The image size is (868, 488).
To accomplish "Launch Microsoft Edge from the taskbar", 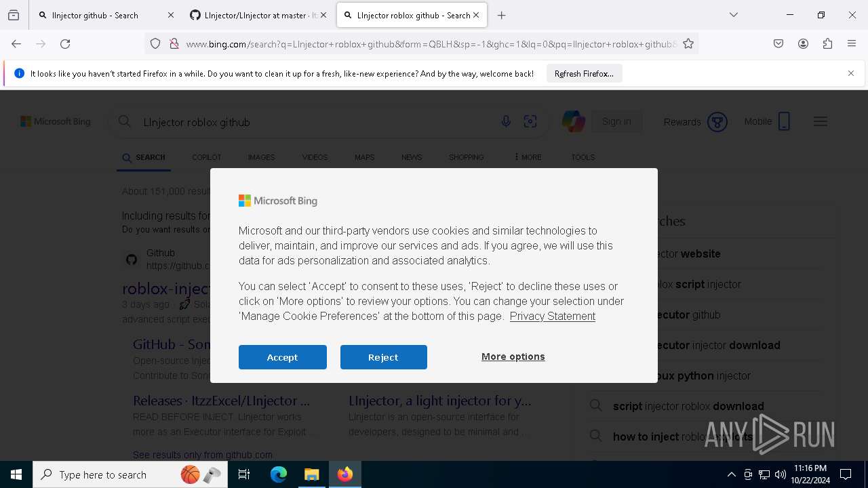I will click(279, 474).
